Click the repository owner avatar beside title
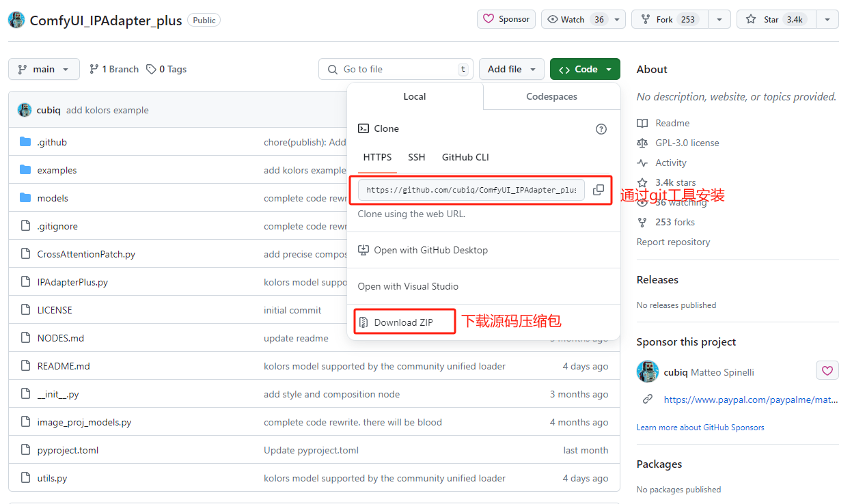The height and width of the screenshot is (504, 865). coord(16,20)
